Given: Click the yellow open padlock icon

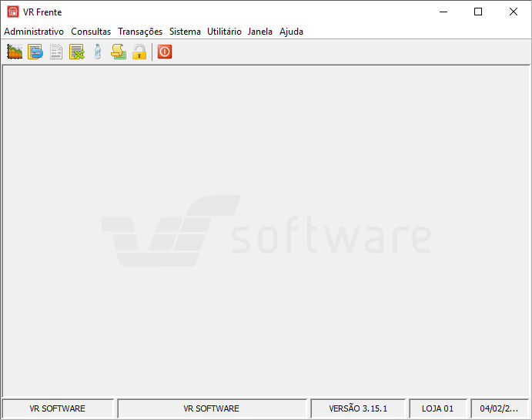Looking at the screenshot, I should coord(139,52).
